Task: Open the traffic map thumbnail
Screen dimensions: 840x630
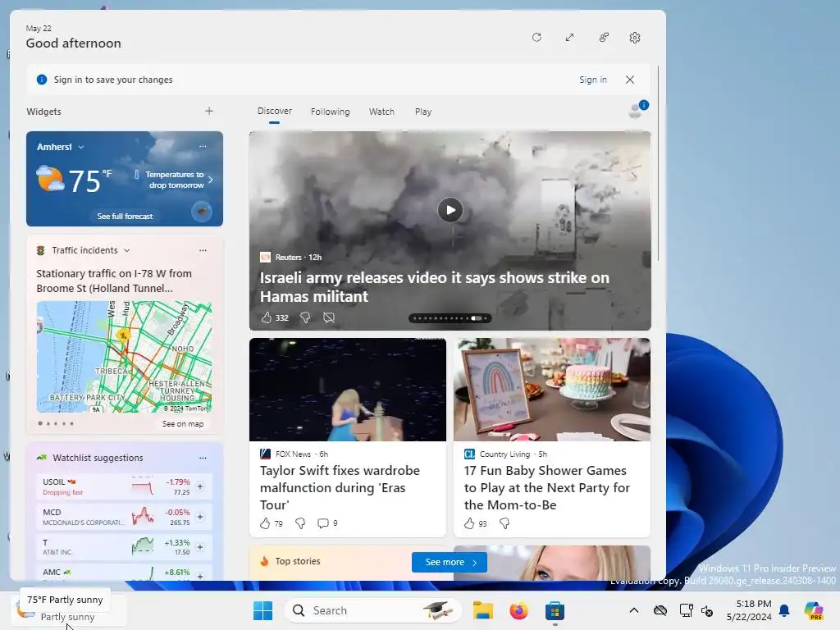Action: 124,357
